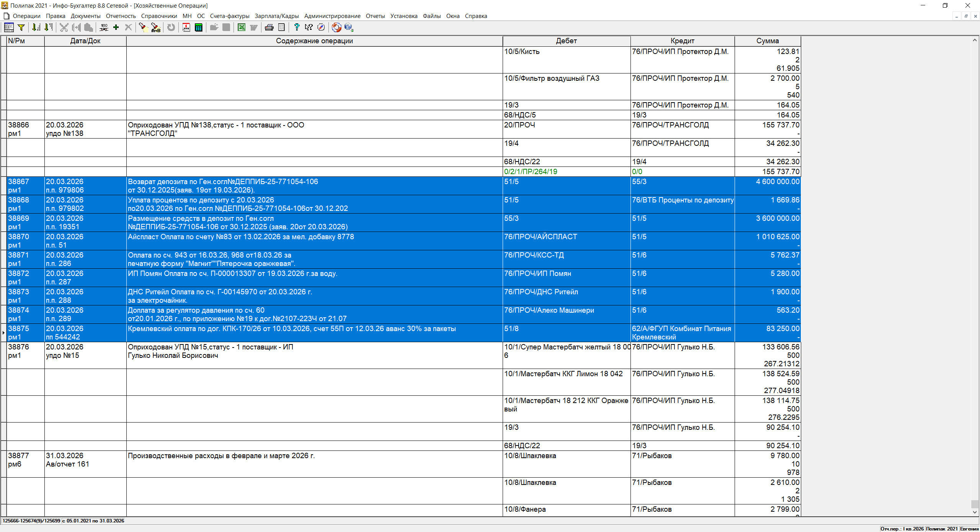
Task: Click the lifebuoy support icon
Action: point(336,27)
